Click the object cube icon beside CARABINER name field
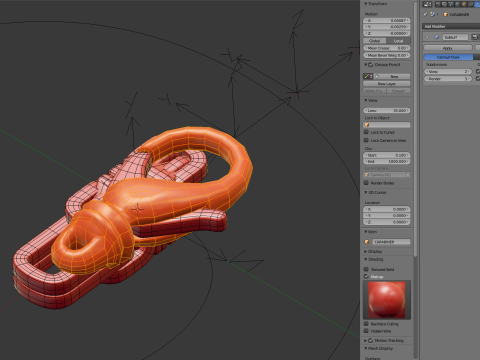Image resolution: width=480 pixels, height=360 pixels. point(367,242)
